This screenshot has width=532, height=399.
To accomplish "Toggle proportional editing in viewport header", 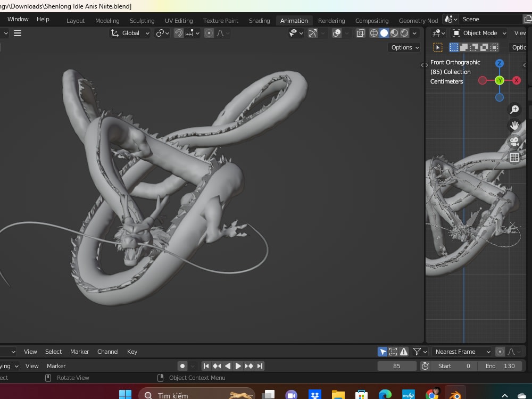I will tap(209, 33).
